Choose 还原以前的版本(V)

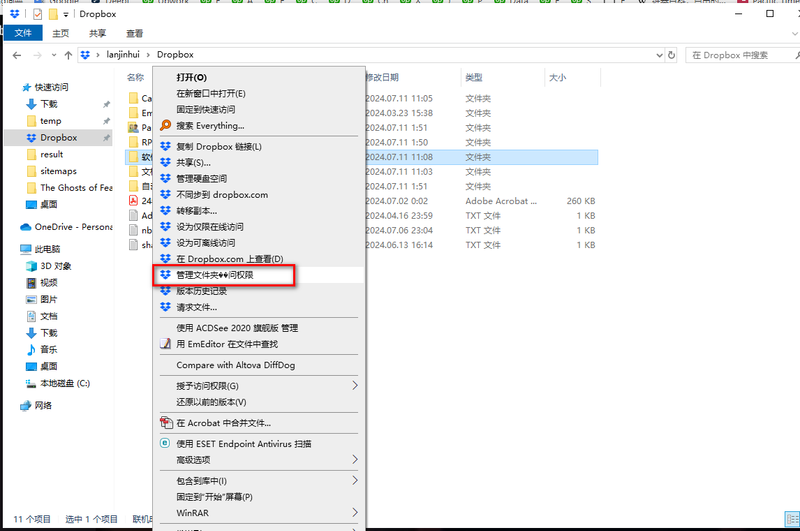[x=258, y=402]
